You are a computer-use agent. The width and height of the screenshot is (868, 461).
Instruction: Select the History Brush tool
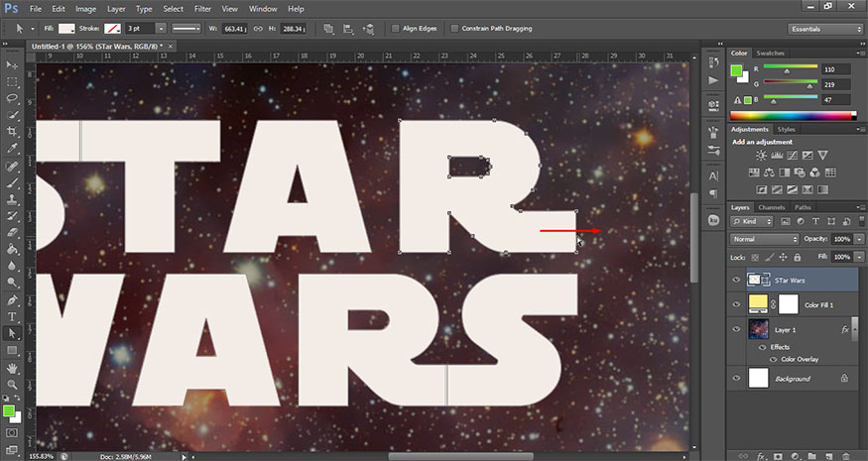[x=12, y=216]
